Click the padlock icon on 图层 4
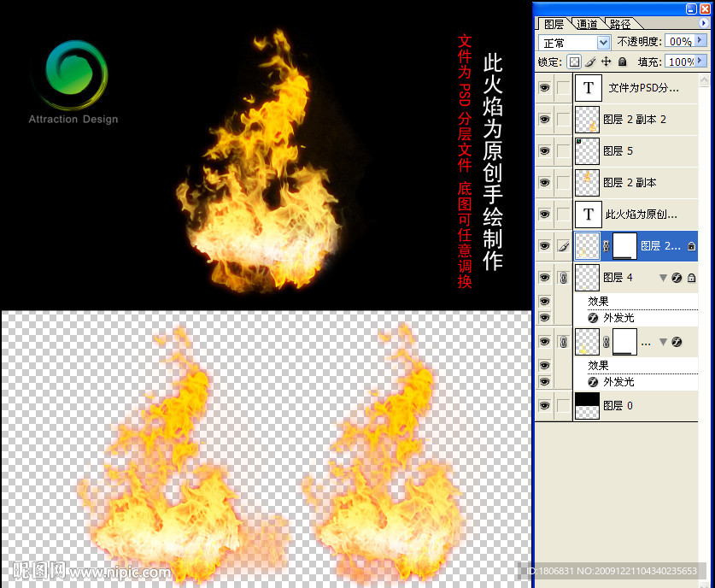 pos(691,278)
